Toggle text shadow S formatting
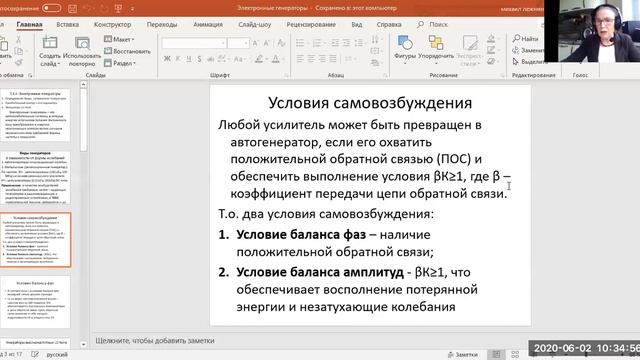This screenshot has width=640, height=360. pyautogui.click(x=199, y=59)
